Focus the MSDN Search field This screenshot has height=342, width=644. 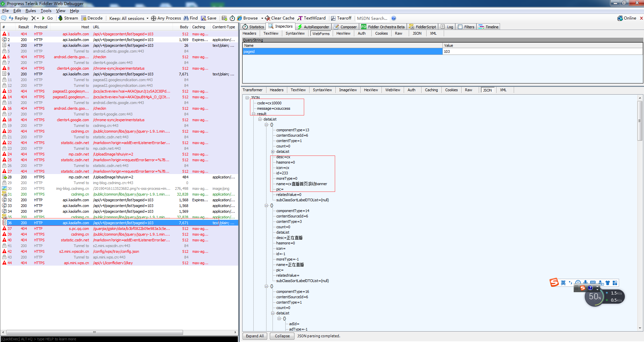pyautogui.click(x=372, y=18)
